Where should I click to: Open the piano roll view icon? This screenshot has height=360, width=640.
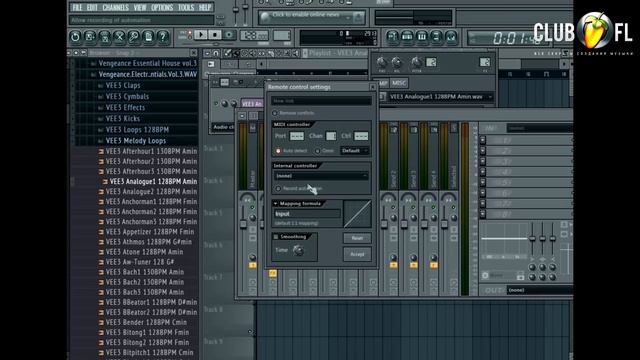tap(422, 37)
